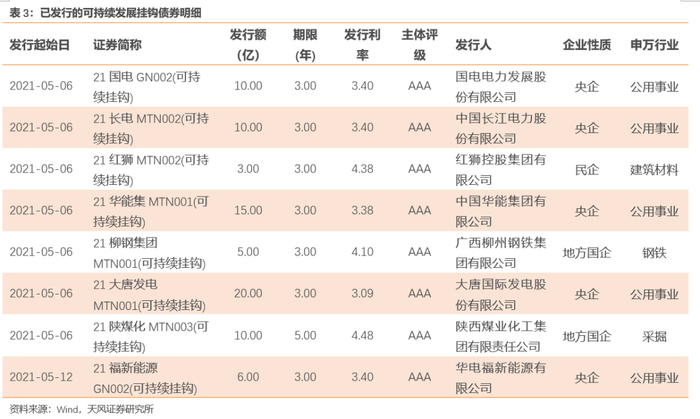Click the interest rate 3.09

[x=362, y=293]
